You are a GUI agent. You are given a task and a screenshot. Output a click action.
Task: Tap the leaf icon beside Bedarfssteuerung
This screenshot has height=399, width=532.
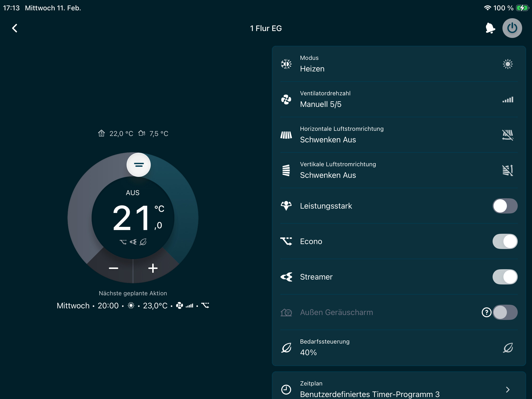coord(508,348)
